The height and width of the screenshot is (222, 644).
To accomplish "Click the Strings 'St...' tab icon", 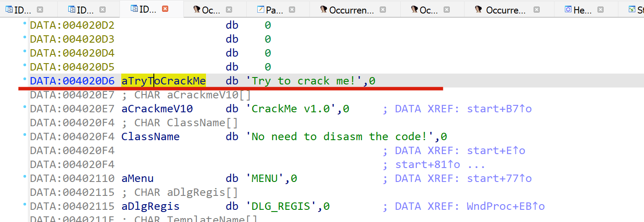I will [x=632, y=10].
